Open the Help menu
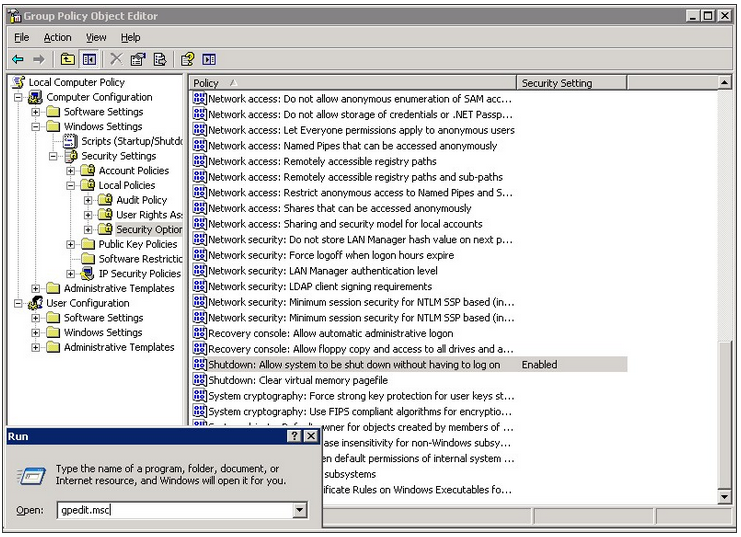741x537 pixels. coord(130,37)
